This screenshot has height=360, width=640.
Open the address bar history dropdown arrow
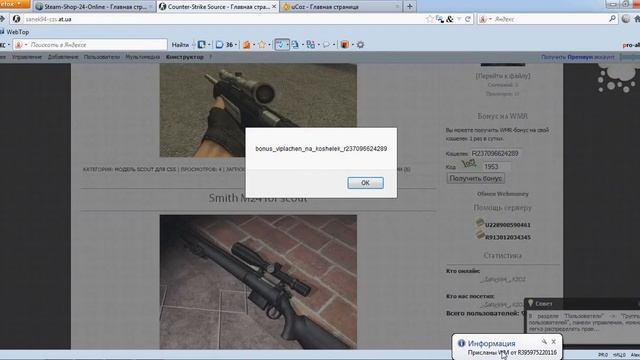pyautogui.click(x=459, y=19)
